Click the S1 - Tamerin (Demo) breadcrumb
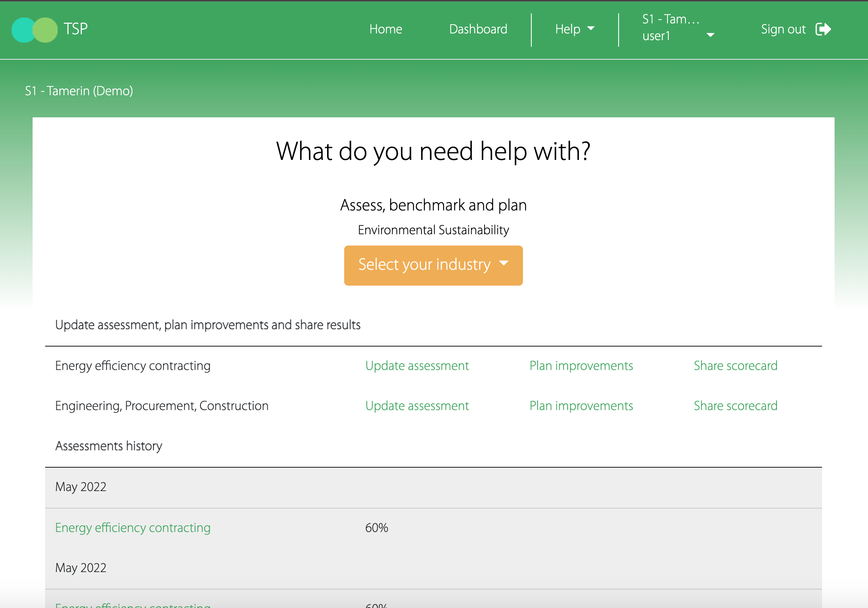 [79, 91]
